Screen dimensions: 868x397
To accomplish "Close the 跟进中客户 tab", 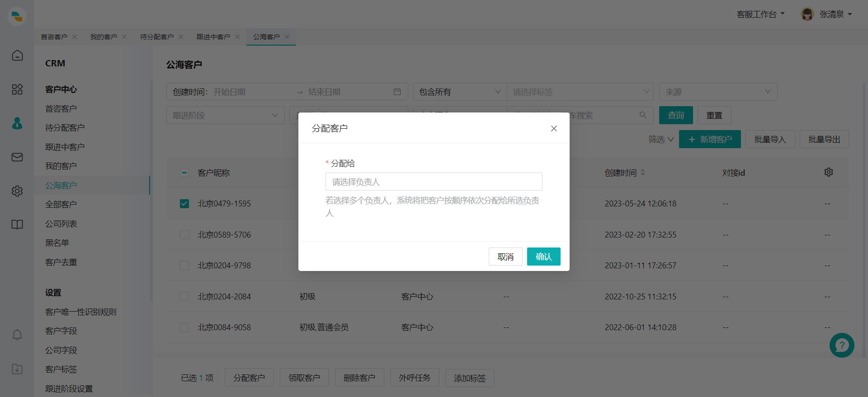I will point(237,37).
